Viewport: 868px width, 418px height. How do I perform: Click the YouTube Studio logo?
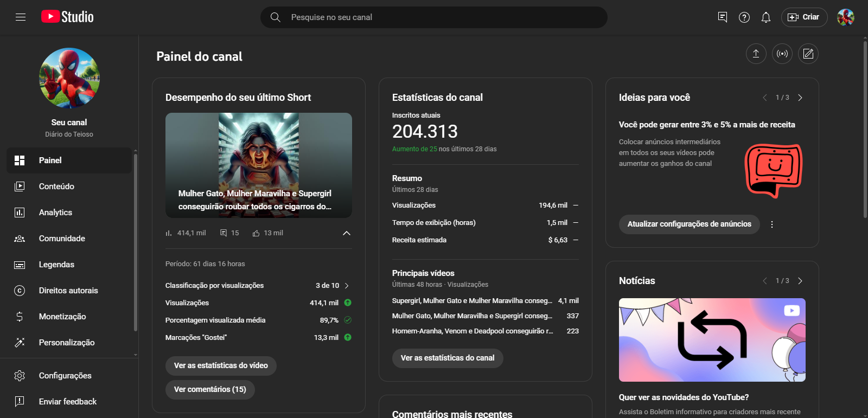point(67,17)
